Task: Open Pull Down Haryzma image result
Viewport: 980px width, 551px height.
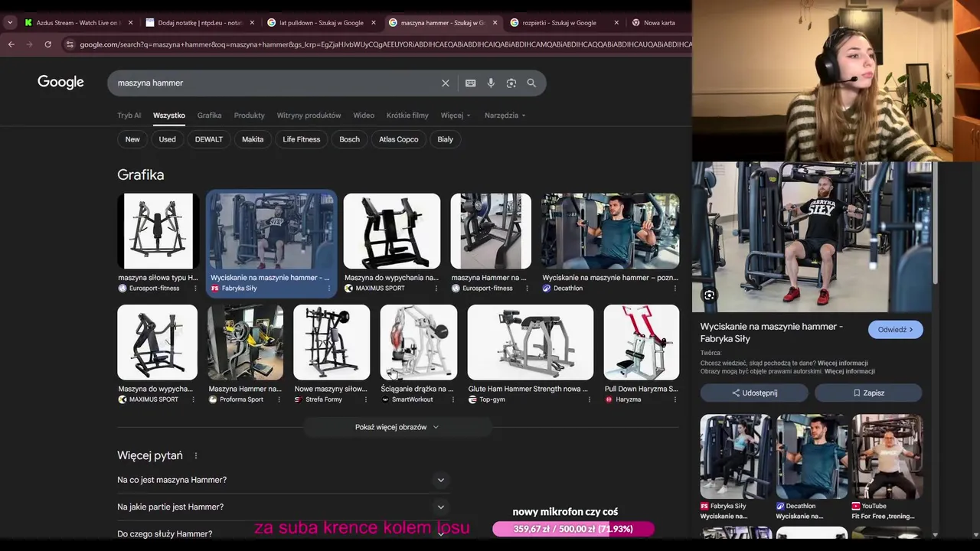Action: click(x=641, y=342)
